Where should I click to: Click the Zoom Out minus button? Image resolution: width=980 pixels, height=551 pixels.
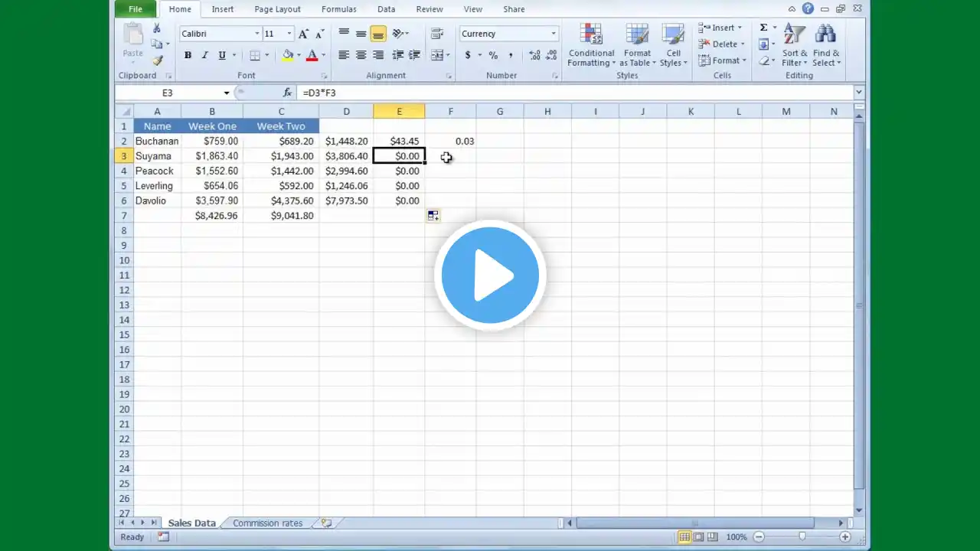click(x=759, y=537)
